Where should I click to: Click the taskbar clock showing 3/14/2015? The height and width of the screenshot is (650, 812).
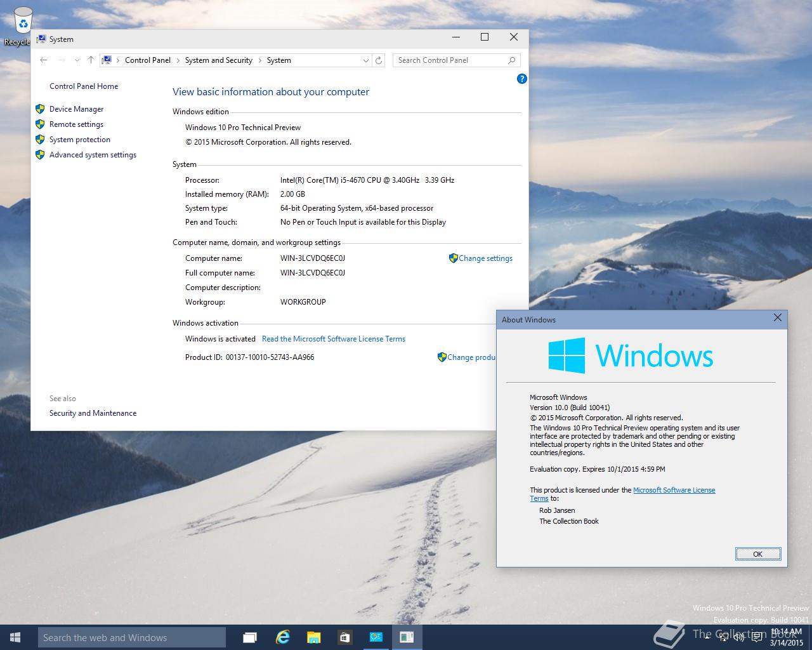(x=786, y=637)
